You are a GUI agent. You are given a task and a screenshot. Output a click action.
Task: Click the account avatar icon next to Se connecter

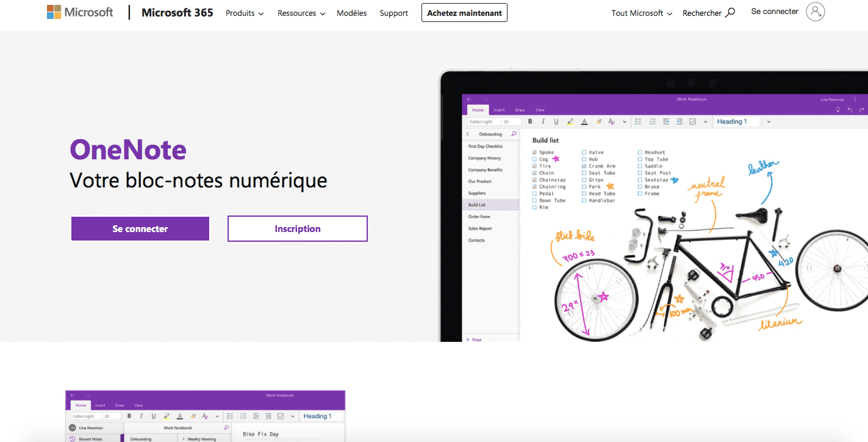tap(815, 12)
